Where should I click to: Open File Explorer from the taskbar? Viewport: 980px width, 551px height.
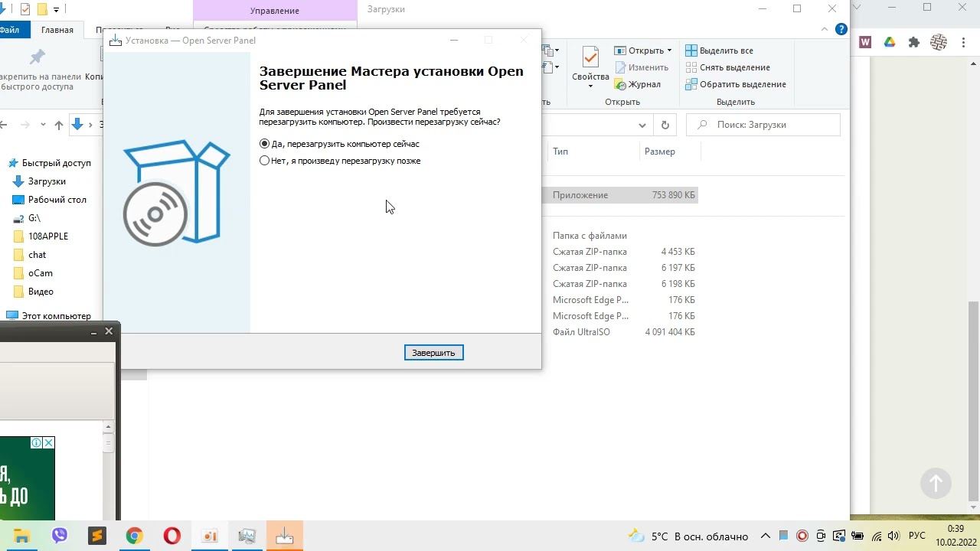[21, 536]
